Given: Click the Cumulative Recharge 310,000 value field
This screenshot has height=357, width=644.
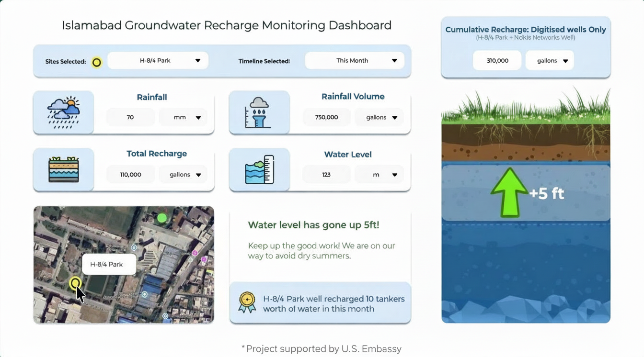Looking at the screenshot, I should coord(497,61).
